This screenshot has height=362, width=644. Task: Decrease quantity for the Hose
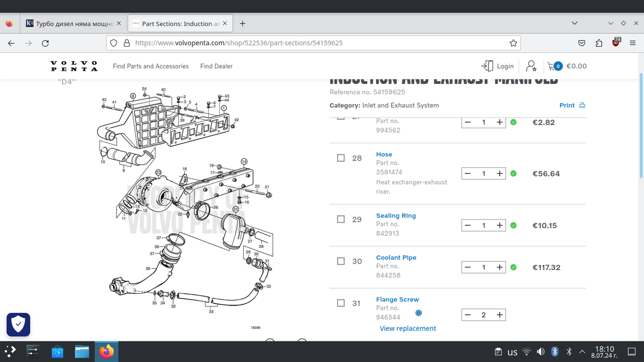tap(467, 173)
